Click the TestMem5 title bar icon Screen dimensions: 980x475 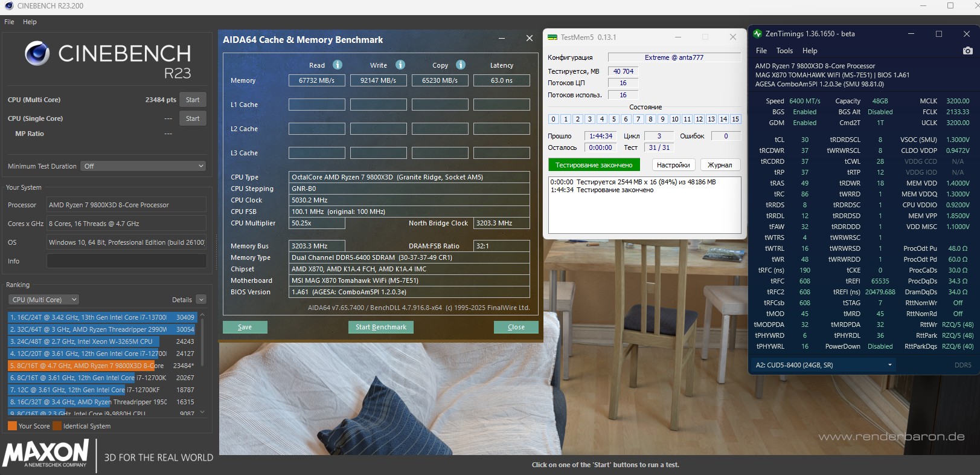click(x=552, y=37)
